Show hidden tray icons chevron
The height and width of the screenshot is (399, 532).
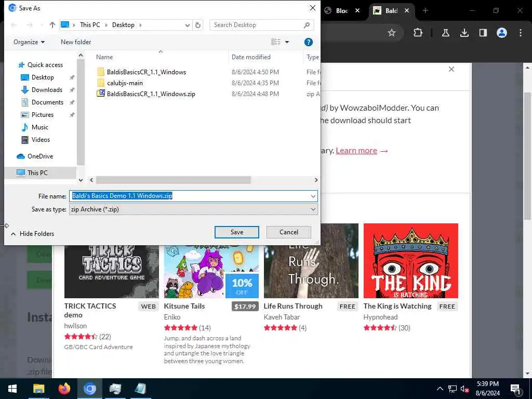(x=440, y=389)
